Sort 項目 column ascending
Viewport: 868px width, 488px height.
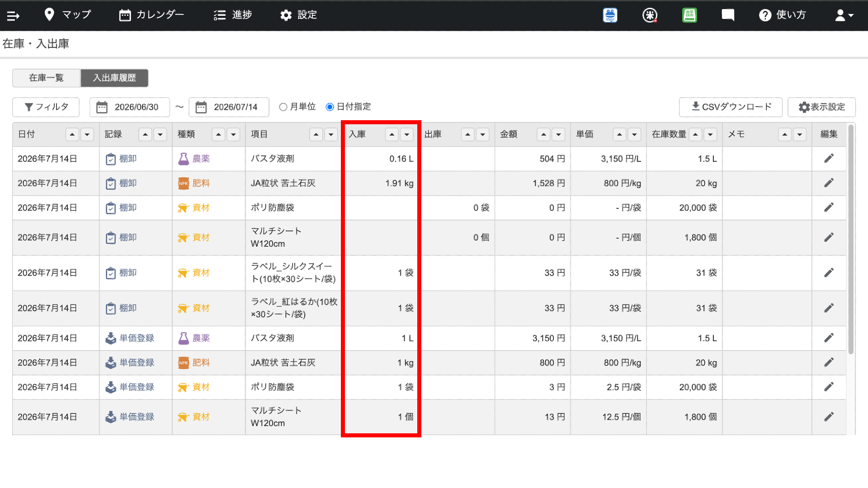coord(316,135)
